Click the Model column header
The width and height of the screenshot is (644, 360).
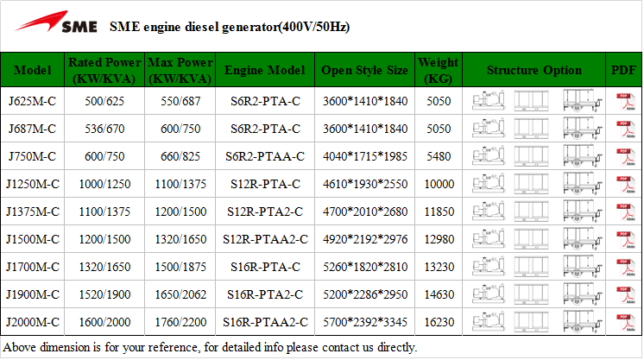[33, 70]
